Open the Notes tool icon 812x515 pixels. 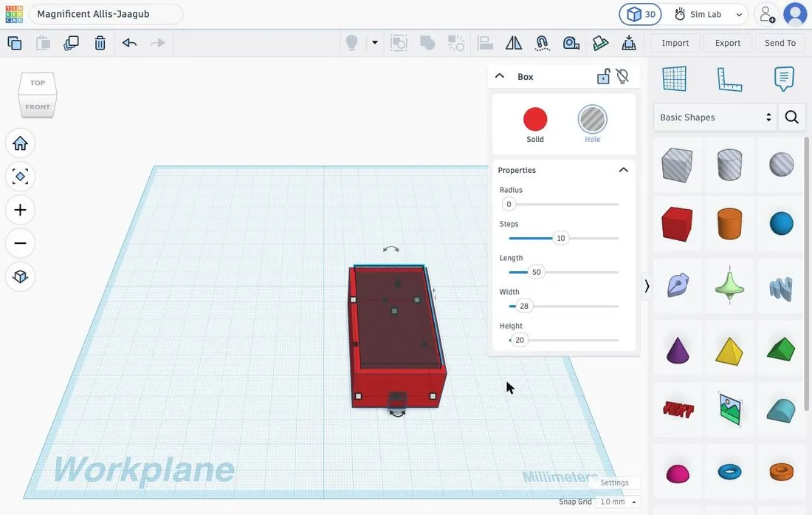tap(783, 79)
